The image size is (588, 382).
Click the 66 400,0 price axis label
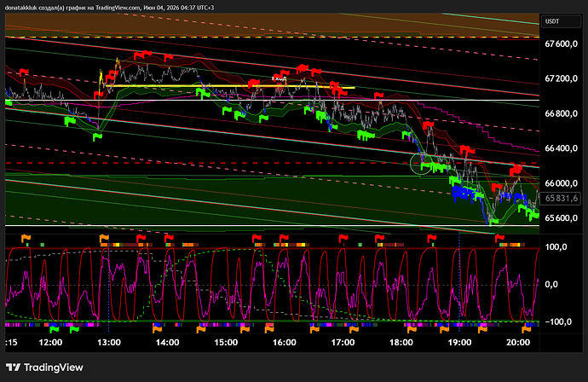tap(561, 148)
